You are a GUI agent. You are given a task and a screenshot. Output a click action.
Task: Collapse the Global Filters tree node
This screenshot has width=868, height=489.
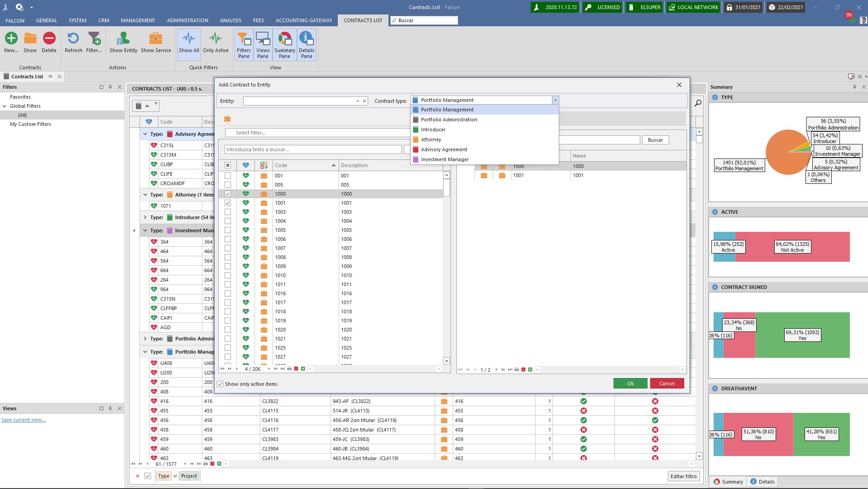pyautogui.click(x=5, y=106)
